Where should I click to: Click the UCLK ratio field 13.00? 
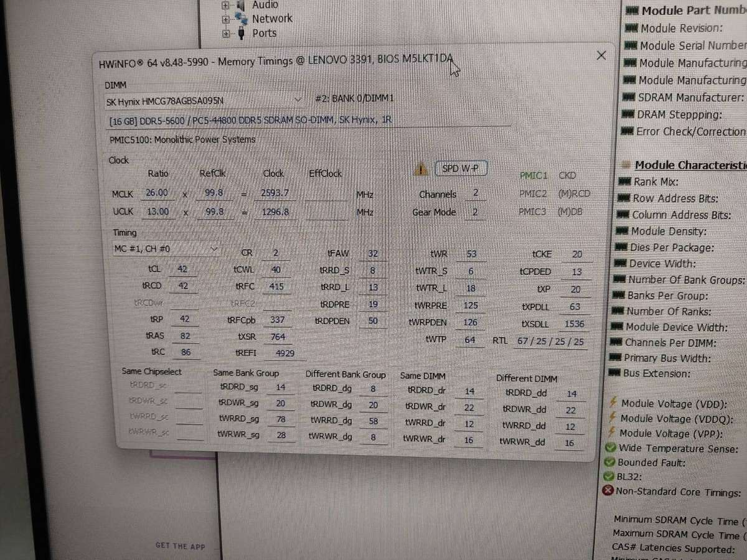(157, 212)
